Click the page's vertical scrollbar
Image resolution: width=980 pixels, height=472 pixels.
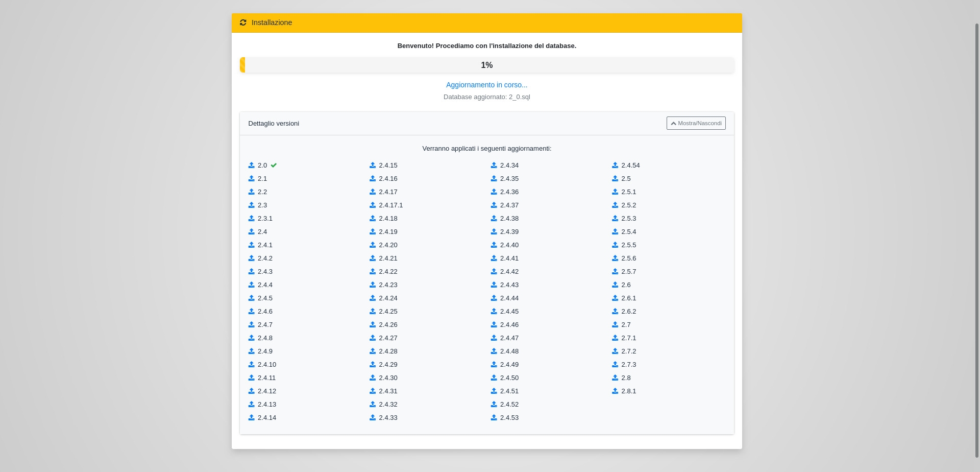pyautogui.click(x=977, y=240)
